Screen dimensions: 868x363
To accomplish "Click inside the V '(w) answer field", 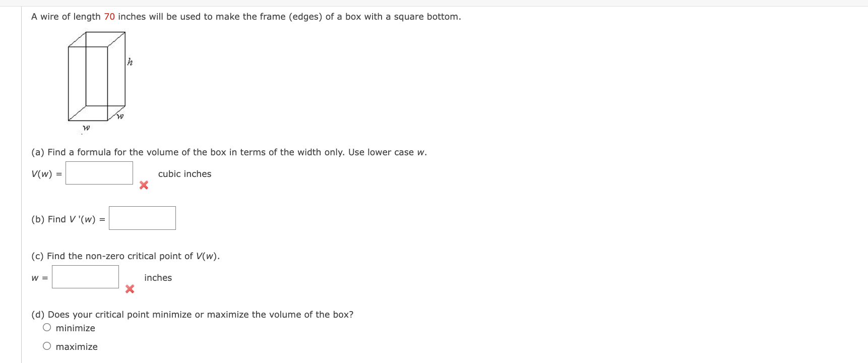I will 142,218.
